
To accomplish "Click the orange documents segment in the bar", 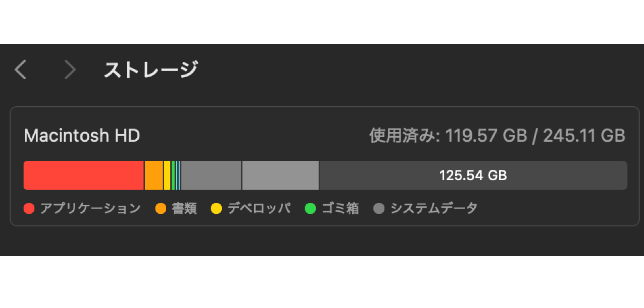I will point(154,175).
